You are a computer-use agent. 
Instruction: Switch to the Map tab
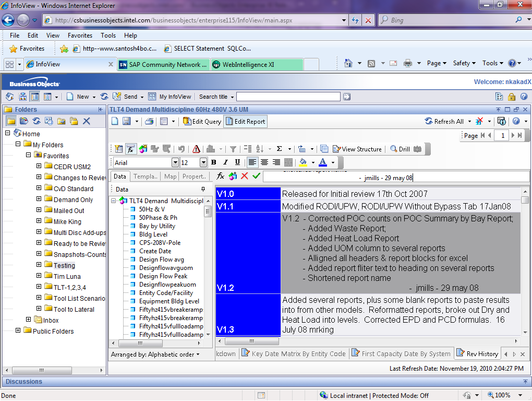170,176
